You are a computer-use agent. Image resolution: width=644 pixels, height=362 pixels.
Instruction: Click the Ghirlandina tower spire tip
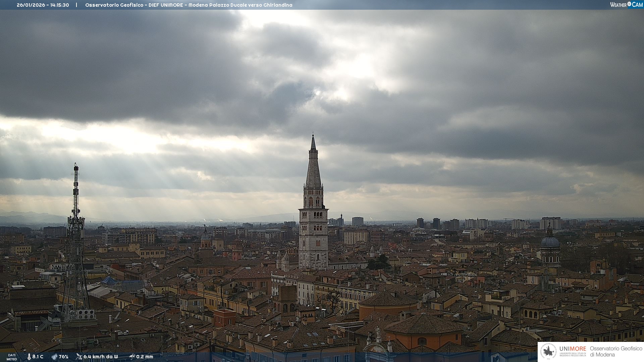pyautogui.click(x=313, y=136)
